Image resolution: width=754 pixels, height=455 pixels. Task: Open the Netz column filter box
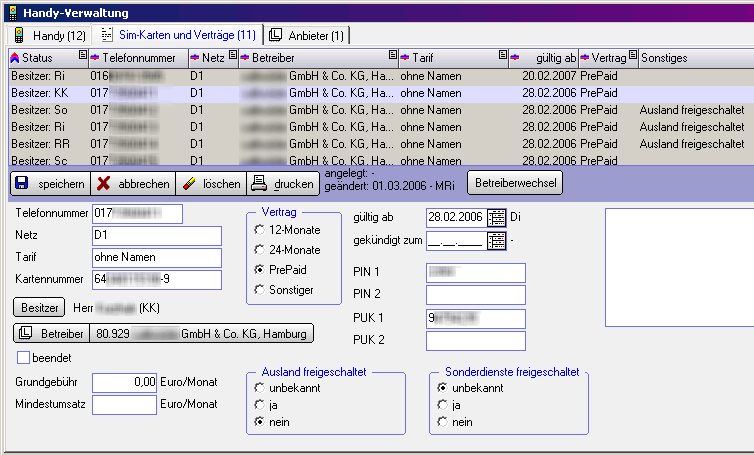[x=233, y=58]
